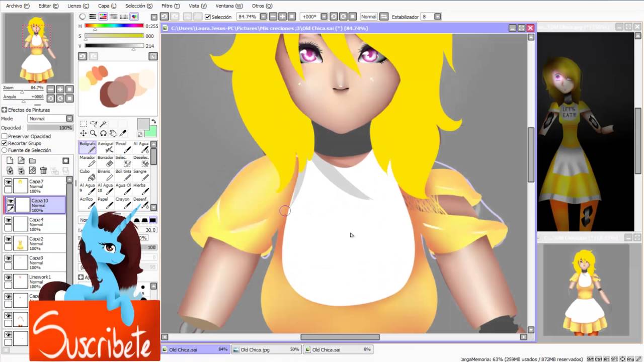The height and width of the screenshot is (362, 644).
Task: Expand the Estabilizador value dropdown
Action: click(x=437, y=17)
